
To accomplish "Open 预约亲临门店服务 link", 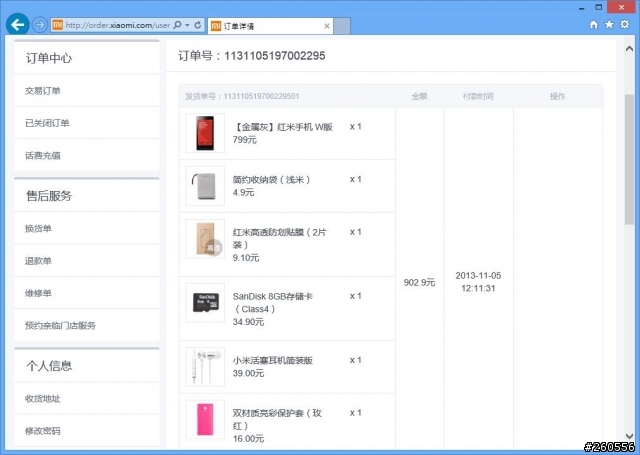I will point(60,325).
